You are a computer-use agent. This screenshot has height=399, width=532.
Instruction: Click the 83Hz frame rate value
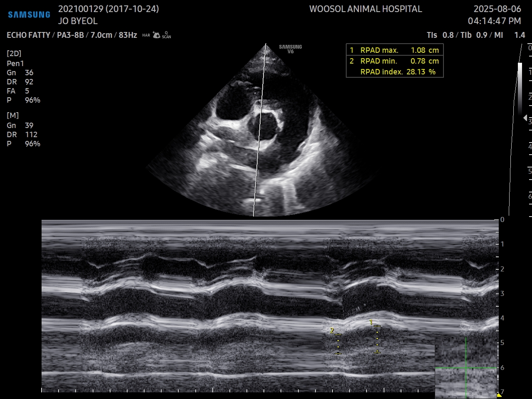point(128,35)
